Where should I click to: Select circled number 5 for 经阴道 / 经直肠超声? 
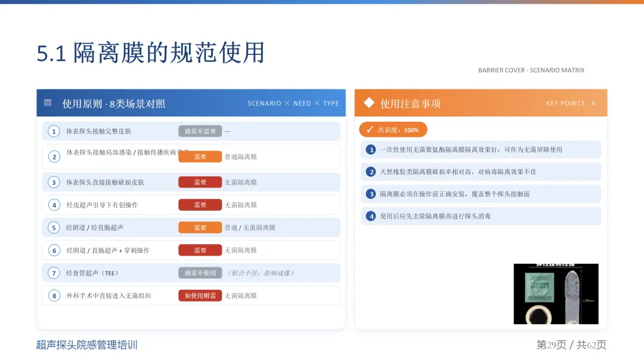(x=54, y=227)
